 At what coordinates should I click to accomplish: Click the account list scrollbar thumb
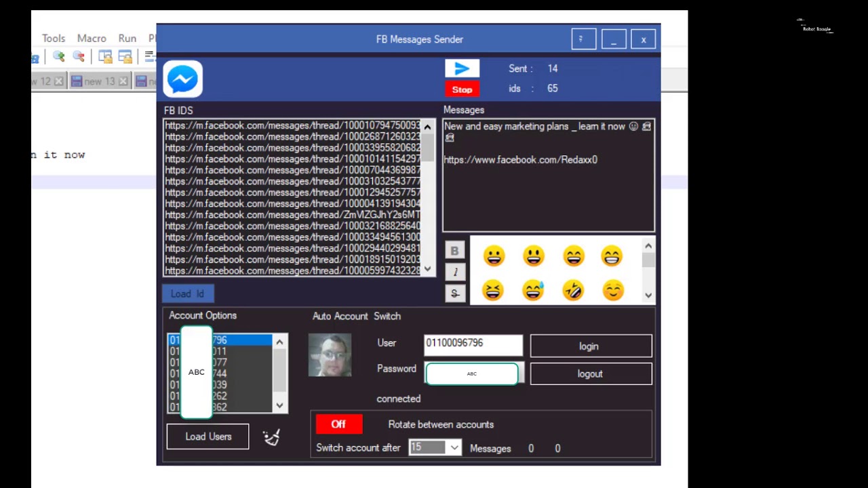tap(279, 371)
